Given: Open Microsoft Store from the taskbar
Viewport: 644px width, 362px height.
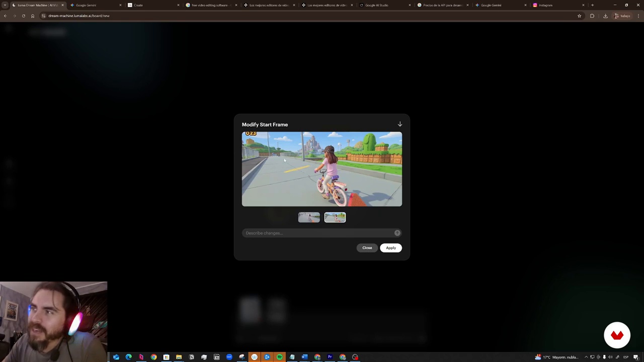Looking at the screenshot, I should coord(167,357).
